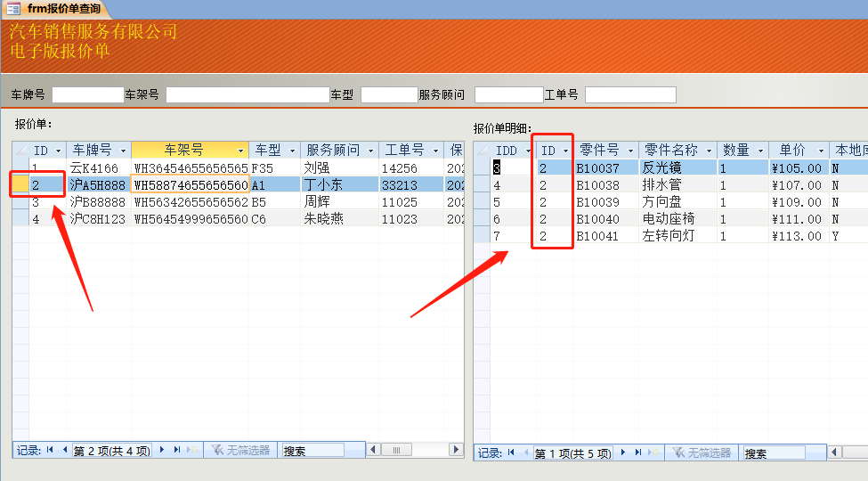The height and width of the screenshot is (481, 868).
Task: Select row selector for B10041 左转向灯 row
Action: coord(483,235)
